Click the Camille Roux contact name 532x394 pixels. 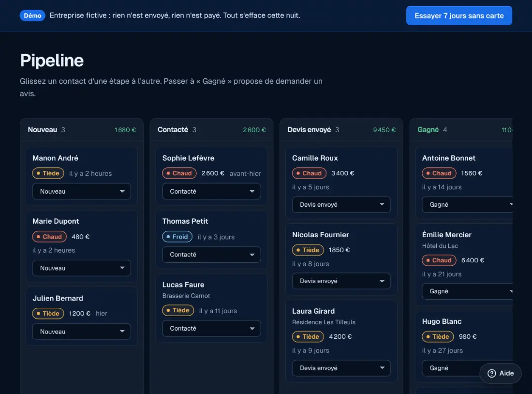[315, 158]
